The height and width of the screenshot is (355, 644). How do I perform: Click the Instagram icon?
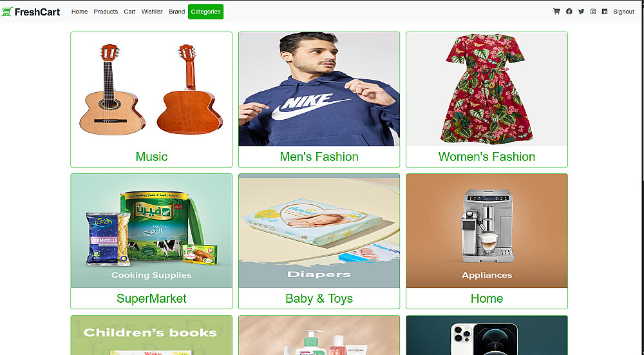(x=593, y=12)
